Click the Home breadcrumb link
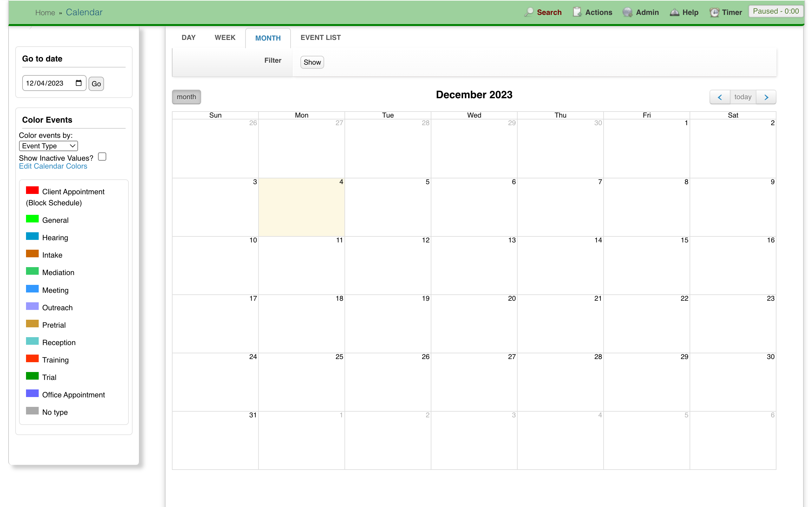Screen dimensions: 812x507 [x=45, y=12]
